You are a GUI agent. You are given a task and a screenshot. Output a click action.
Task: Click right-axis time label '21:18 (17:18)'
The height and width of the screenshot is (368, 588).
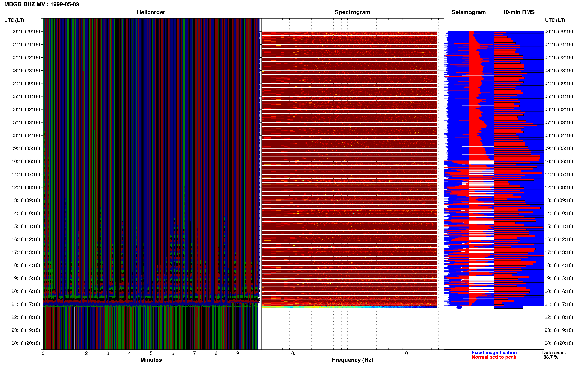559,304
